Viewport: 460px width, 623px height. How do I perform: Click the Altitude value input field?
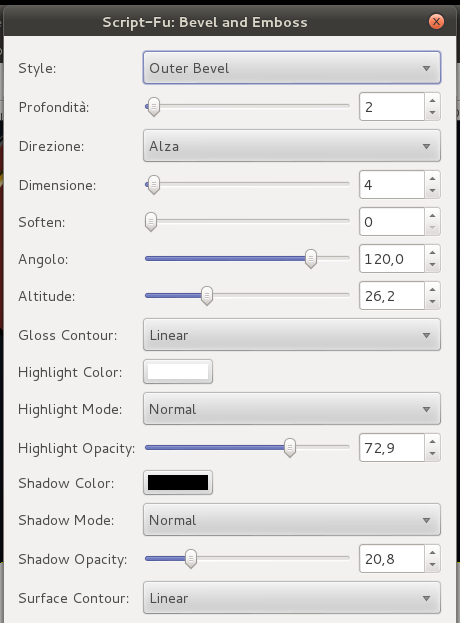tap(392, 296)
